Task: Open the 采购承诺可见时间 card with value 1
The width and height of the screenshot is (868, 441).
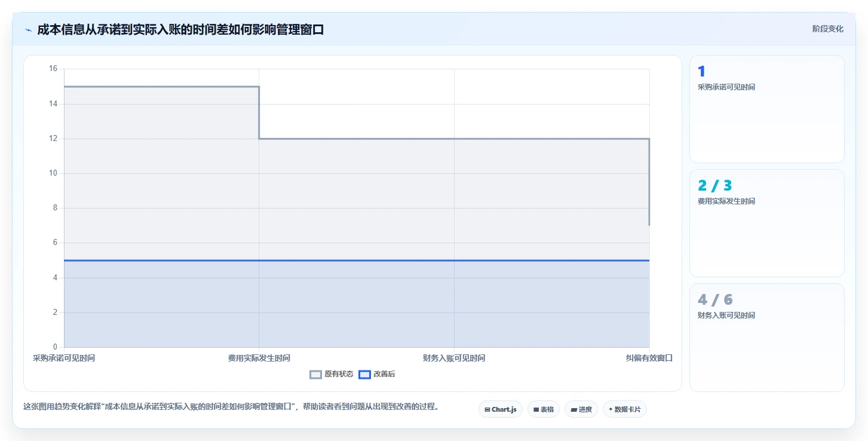Action: click(767, 109)
